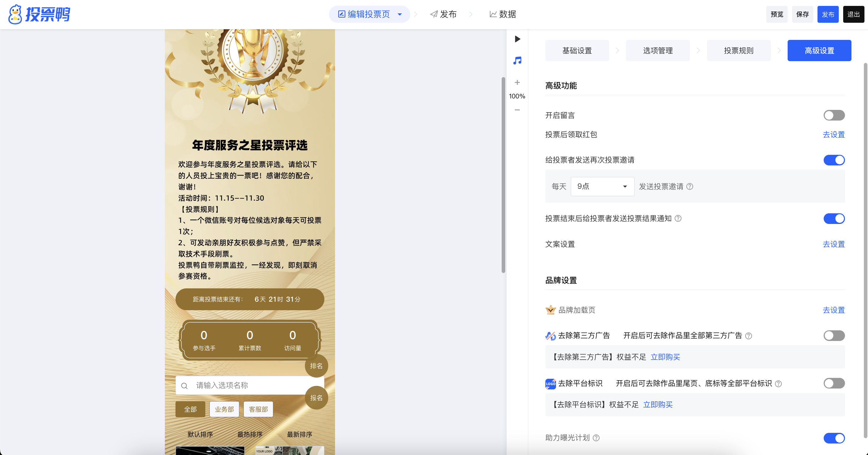Select the 业务部 category filter
This screenshot has width=868, height=455.
224,409
